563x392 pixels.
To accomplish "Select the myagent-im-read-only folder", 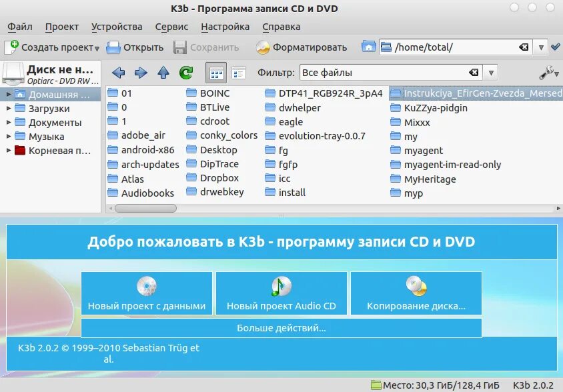I will [446, 165].
